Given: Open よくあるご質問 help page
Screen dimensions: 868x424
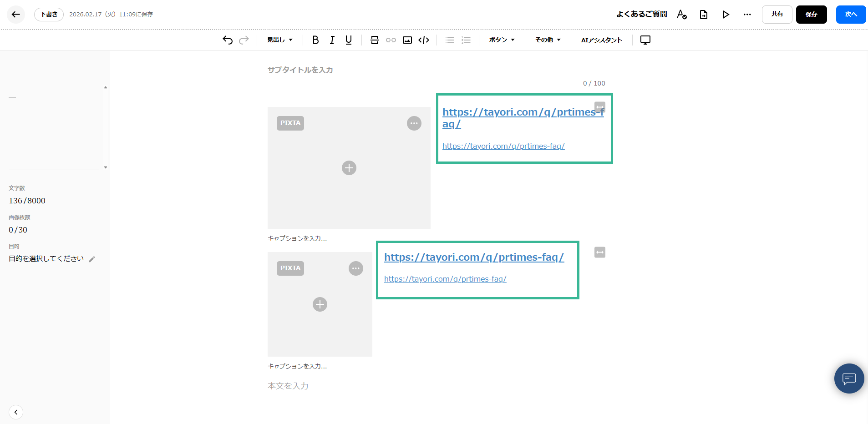Looking at the screenshot, I should point(641,15).
